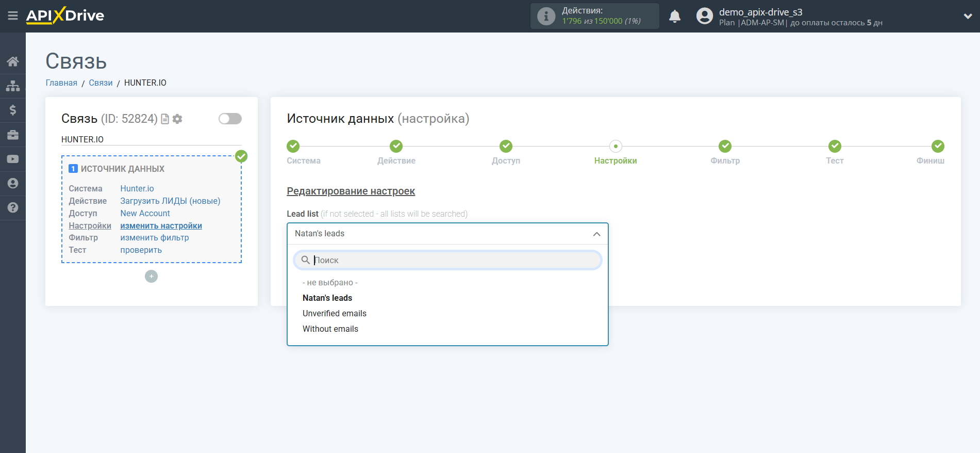Click the HUNTER.IO connection name field

coord(152,140)
